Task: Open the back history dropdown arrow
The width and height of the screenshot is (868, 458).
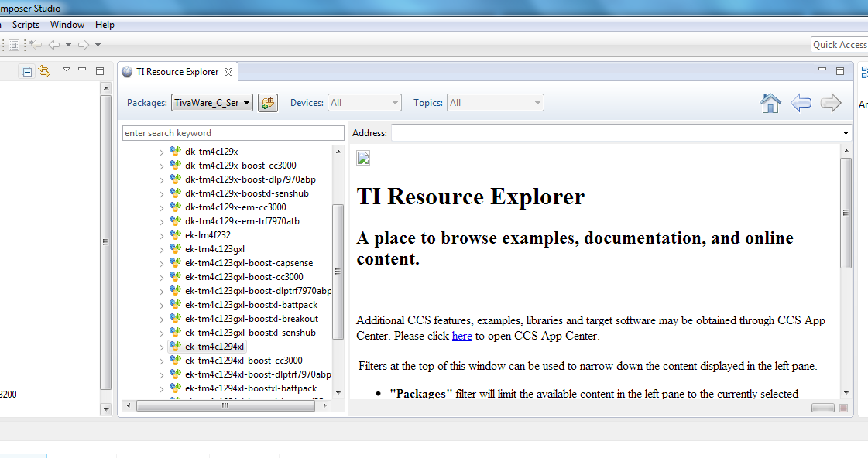Action: 69,45
